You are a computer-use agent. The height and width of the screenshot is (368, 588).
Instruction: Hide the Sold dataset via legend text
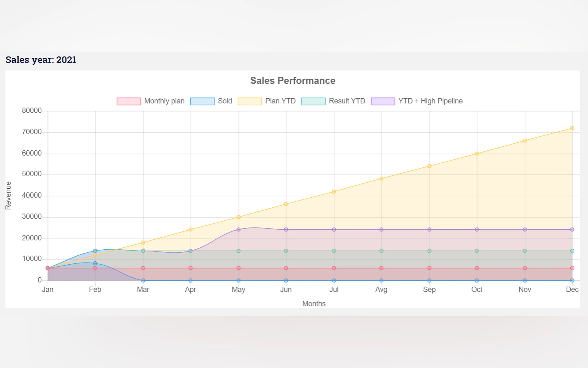[225, 101]
